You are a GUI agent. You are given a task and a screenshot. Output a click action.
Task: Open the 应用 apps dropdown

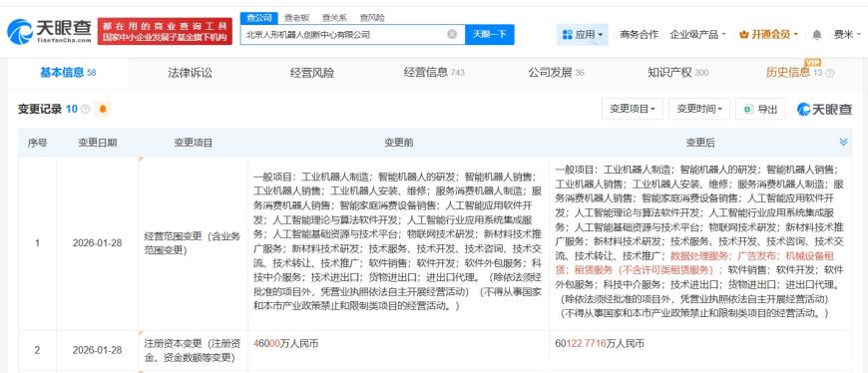583,34
